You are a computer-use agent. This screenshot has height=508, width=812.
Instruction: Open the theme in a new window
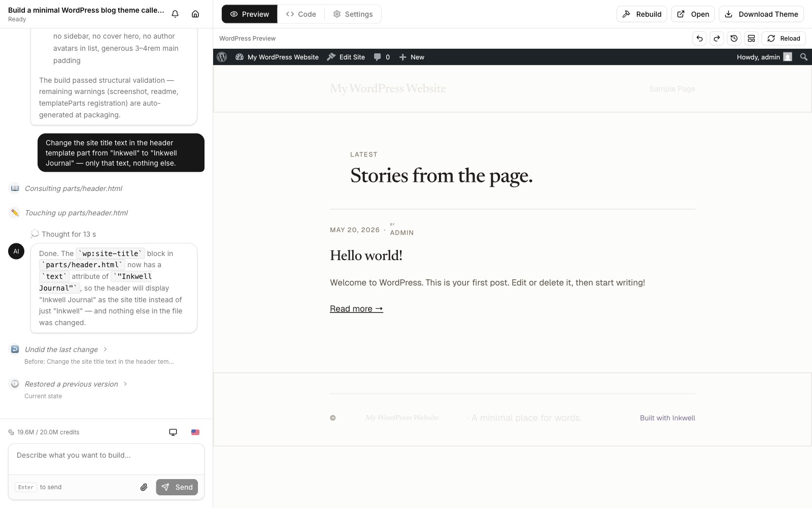pyautogui.click(x=693, y=14)
